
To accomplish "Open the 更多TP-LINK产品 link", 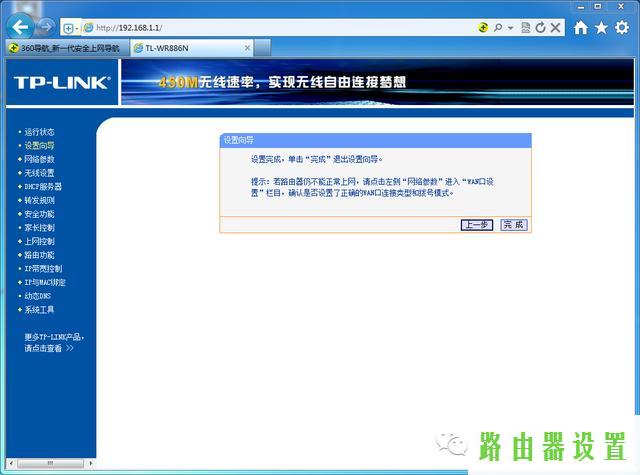I will 54,337.
